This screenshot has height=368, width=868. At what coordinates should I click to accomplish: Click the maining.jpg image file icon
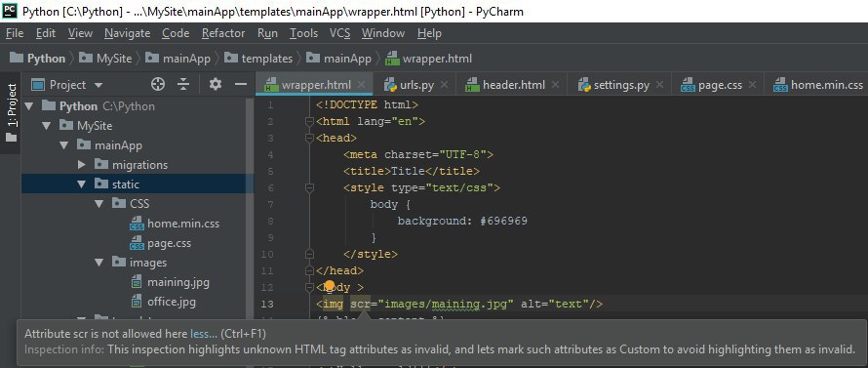coord(137,283)
